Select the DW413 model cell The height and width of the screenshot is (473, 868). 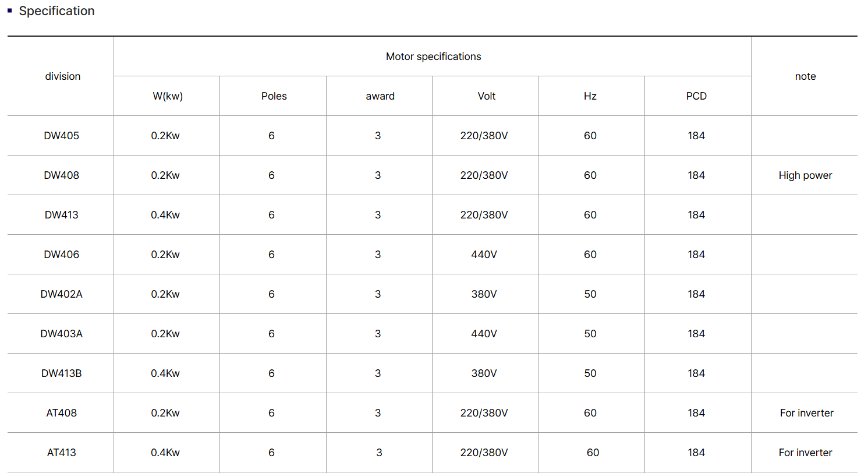(62, 215)
